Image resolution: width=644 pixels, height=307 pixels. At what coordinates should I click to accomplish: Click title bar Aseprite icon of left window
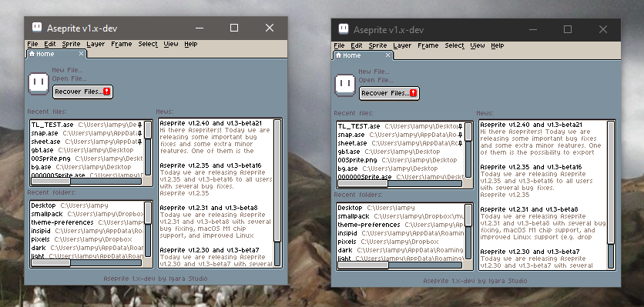tap(37, 28)
